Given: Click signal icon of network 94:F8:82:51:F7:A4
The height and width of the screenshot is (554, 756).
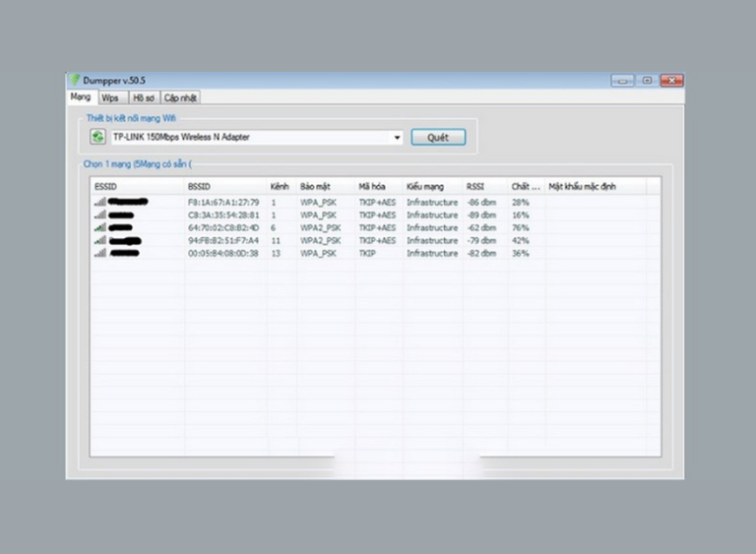Looking at the screenshot, I should click(x=99, y=240).
